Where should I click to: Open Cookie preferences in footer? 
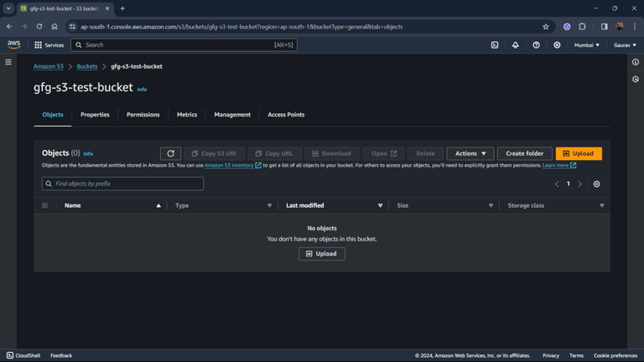(x=615, y=355)
